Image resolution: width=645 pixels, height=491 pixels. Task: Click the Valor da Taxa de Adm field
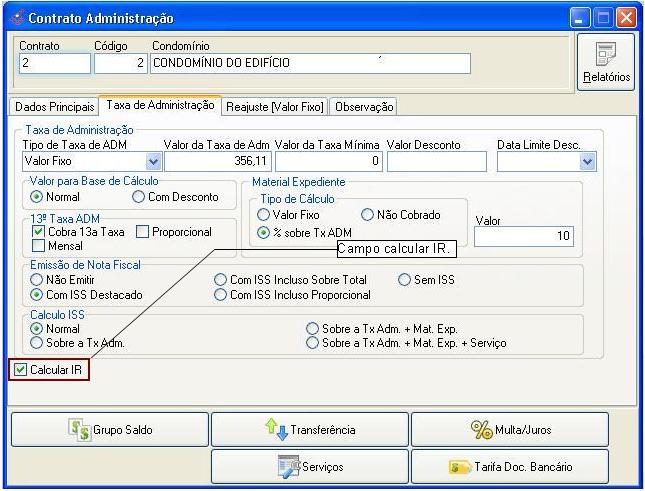(x=217, y=161)
